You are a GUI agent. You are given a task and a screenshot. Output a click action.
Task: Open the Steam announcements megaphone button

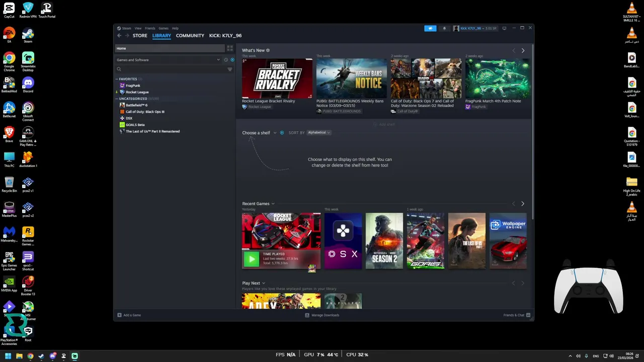pyautogui.click(x=430, y=28)
